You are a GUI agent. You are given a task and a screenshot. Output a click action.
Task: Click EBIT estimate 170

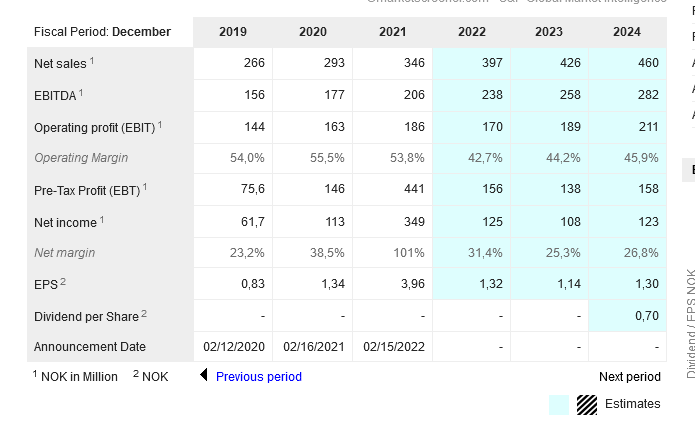pos(492,127)
